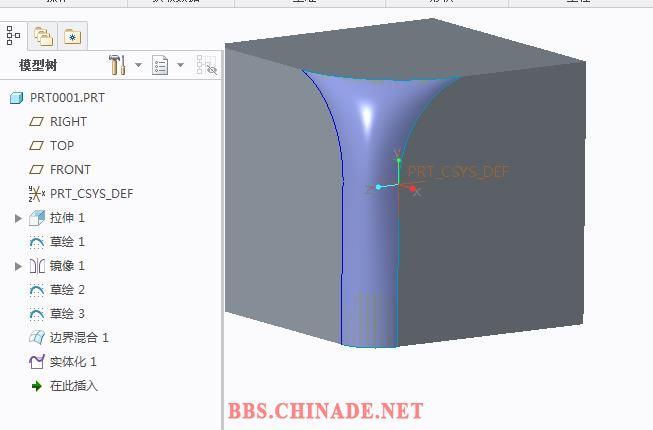Click the 草绘 1 sketch icon
Image resolution: width=653 pixels, height=430 pixels.
coord(37,242)
